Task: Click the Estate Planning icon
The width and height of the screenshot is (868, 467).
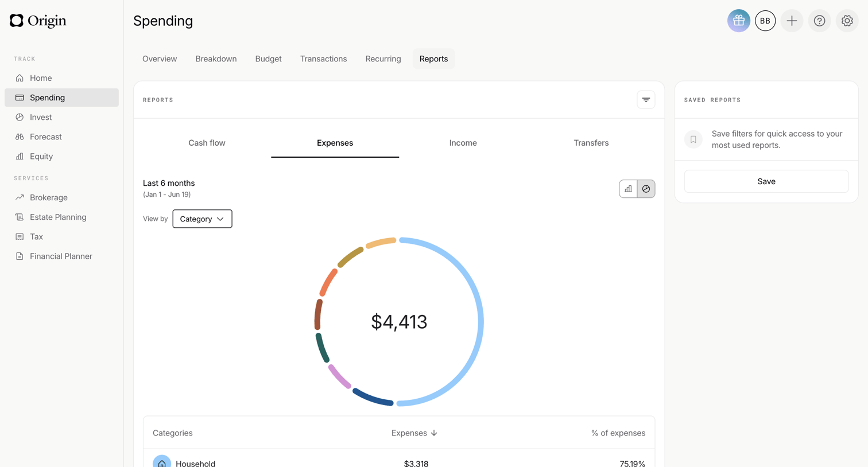Action: click(20, 217)
